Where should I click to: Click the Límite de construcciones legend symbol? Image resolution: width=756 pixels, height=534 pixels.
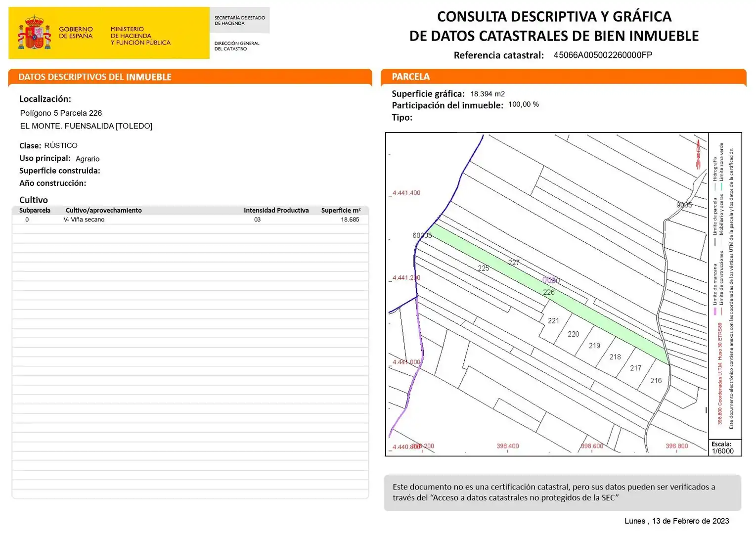click(721, 311)
